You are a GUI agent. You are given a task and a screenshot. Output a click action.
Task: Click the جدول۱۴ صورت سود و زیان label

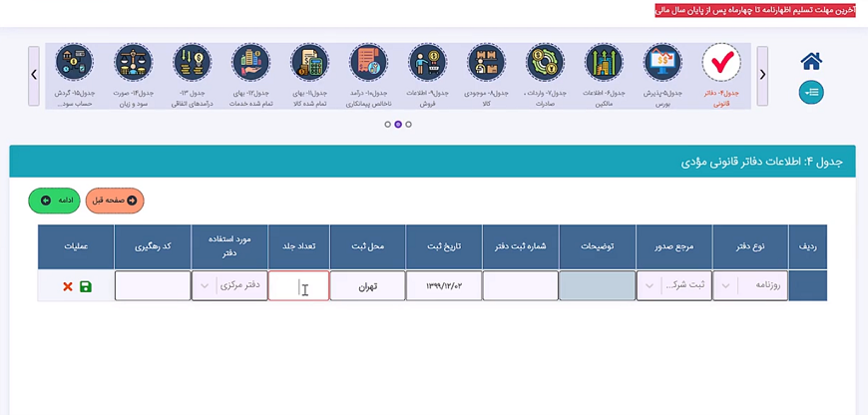[x=134, y=99]
